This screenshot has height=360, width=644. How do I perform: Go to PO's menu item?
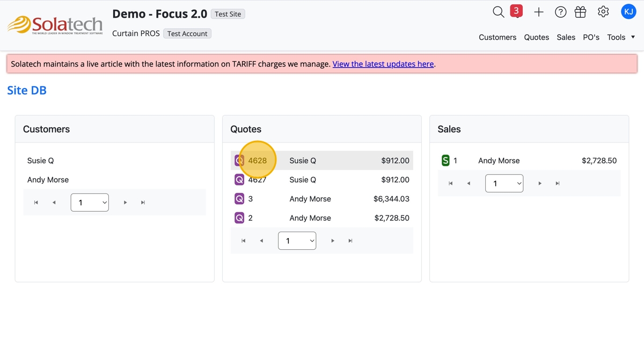(591, 37)
